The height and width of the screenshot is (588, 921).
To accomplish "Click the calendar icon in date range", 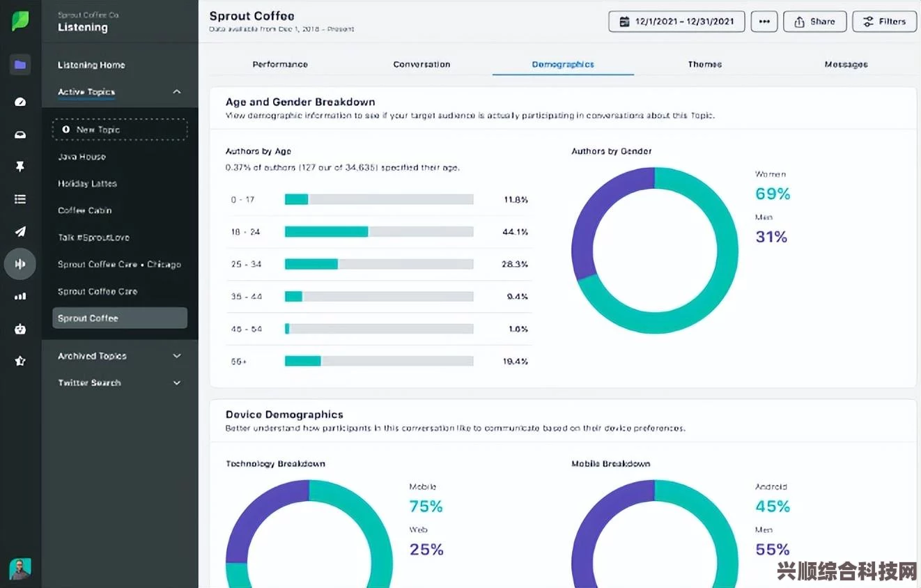I will (x=624, y=22).
